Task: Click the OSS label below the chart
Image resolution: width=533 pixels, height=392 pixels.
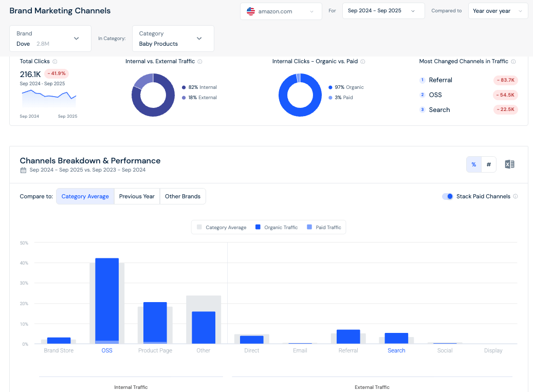Action: coord(106,350)
